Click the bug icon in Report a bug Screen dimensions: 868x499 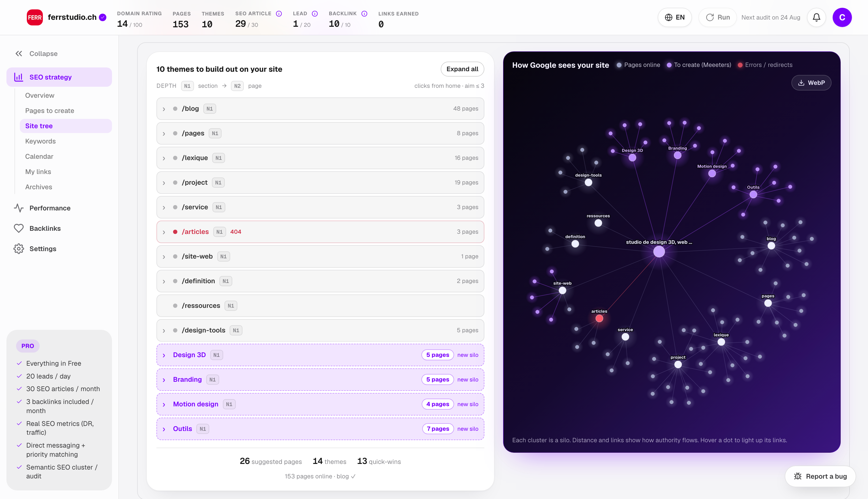tap(798, 477)
